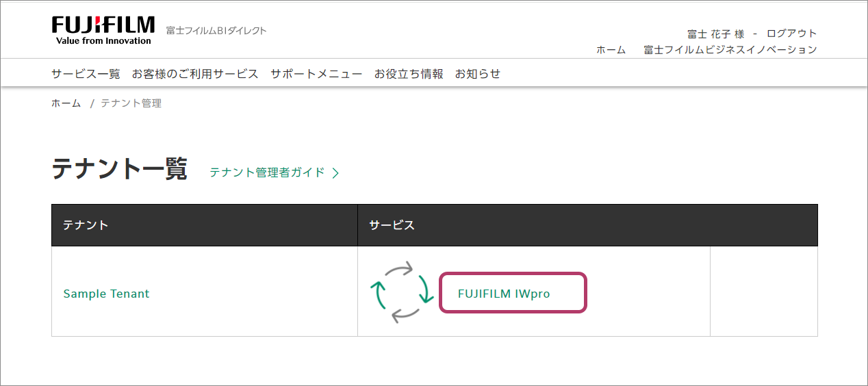This screenshot has width=868, height=386.
Task: Open the お客様のご利用サービス menu
Action: pyautogui.click(x=195, y=74)
